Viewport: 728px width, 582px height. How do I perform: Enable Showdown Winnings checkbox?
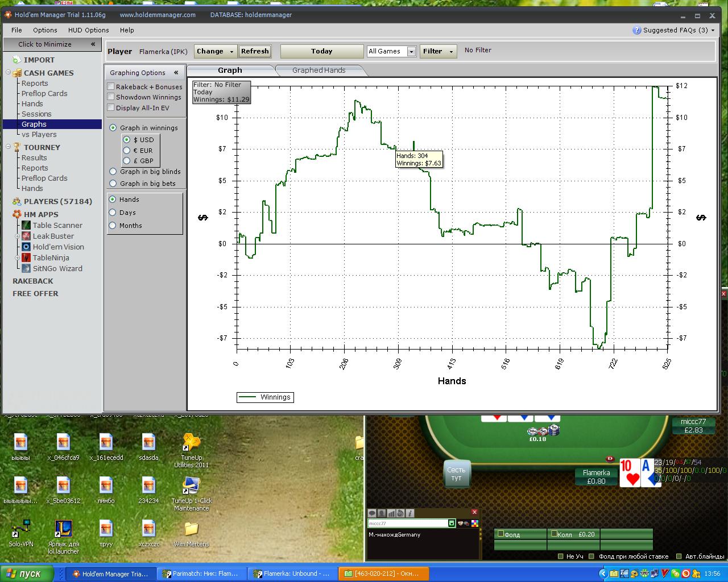[x=111, y=97]
